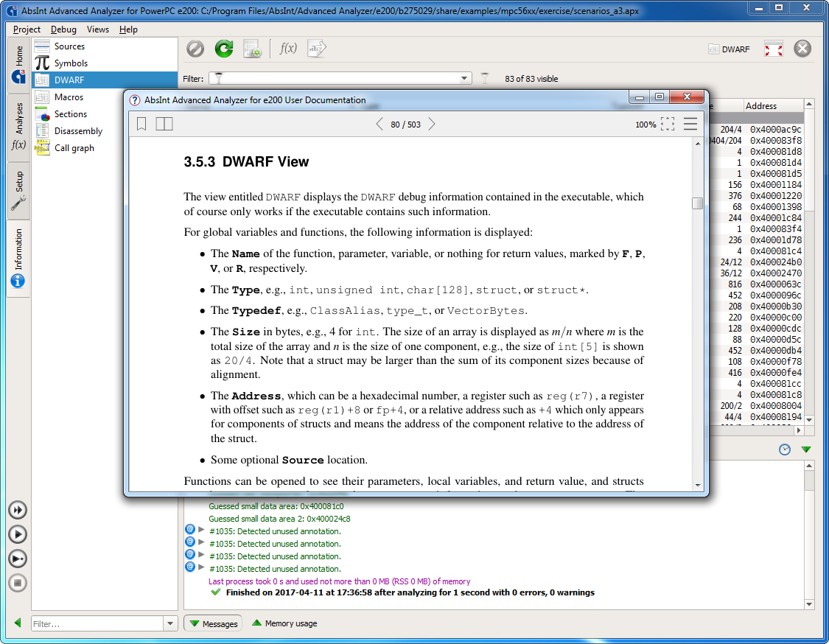This screenshot has height=644, width=829.
Task: Select Sections in the information list
Action: point(105,114)
